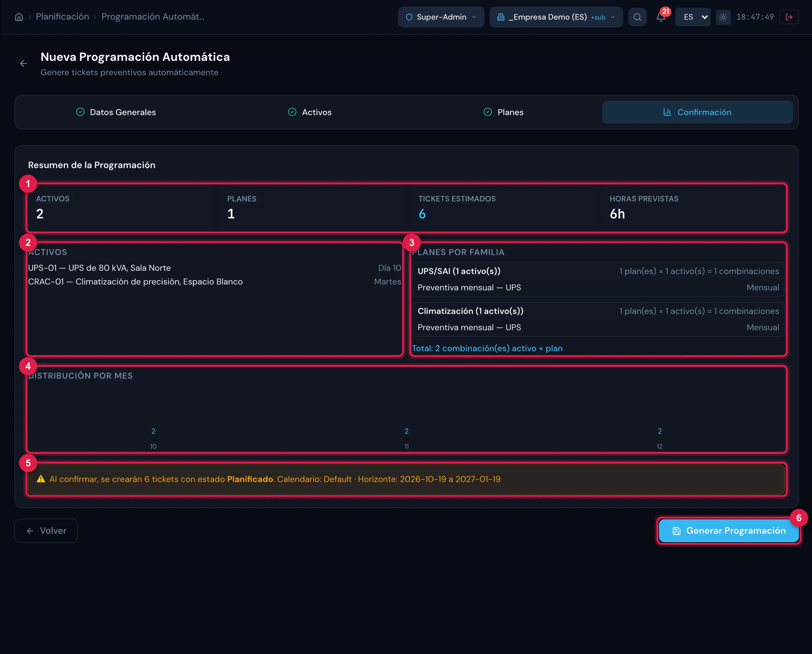This screenshot has height=654, width=812.
Task: Click the UPS/SAI (1 activo(s)) family card
Action: point(598,280)
